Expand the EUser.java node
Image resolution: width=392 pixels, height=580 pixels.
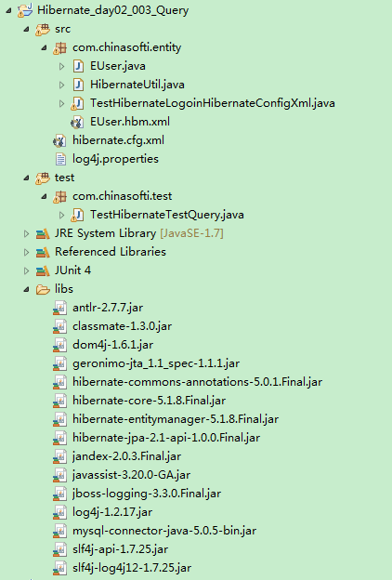click(61, 67)
